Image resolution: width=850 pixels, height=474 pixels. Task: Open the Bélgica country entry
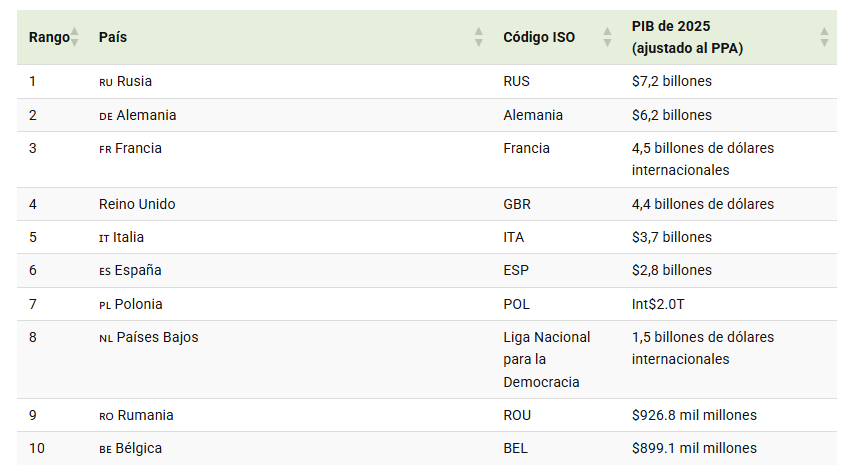(x=139, y=448)
